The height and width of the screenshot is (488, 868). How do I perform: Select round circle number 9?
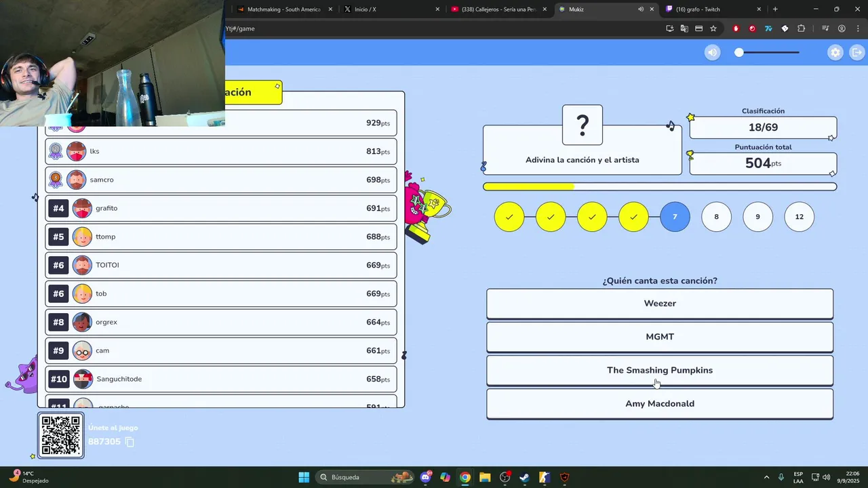pos(757,217)
